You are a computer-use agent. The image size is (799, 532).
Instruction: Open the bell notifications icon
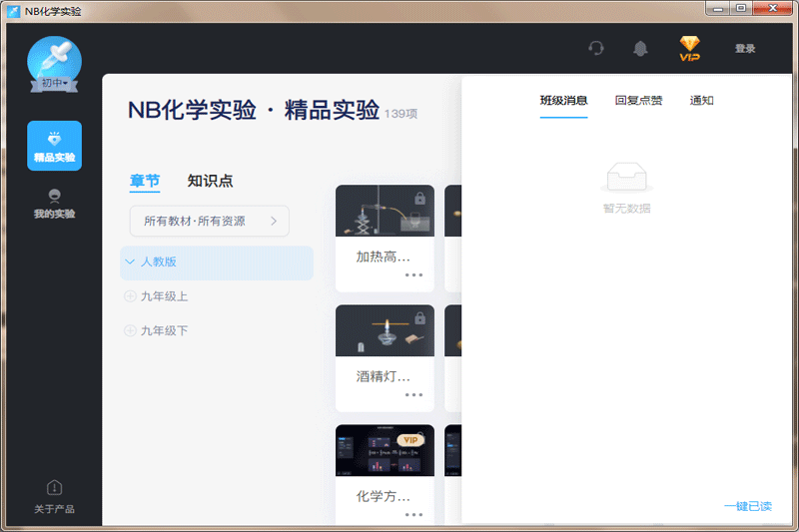[x=640, y=48]
